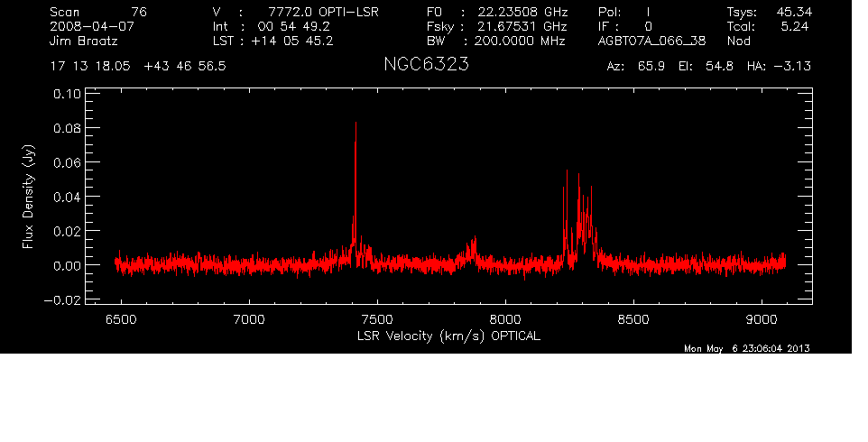Click the 7500 x-axis tick label
This screenshot has width=868, height=442.
[377, 319]
